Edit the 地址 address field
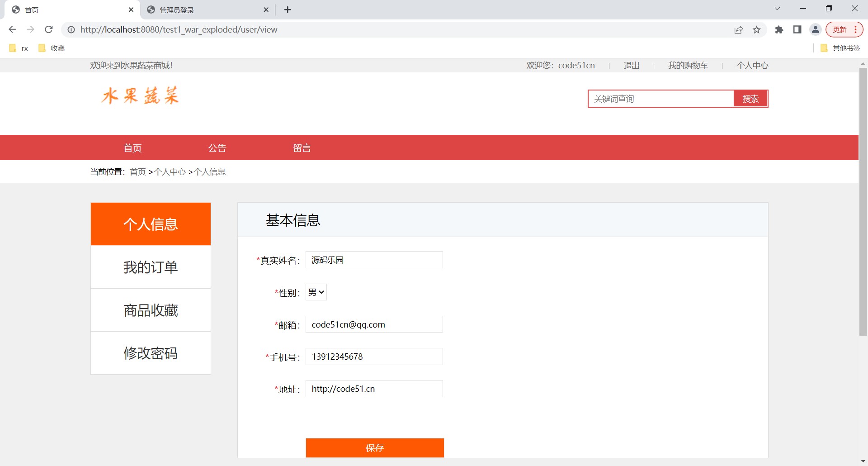 point(374,389)
